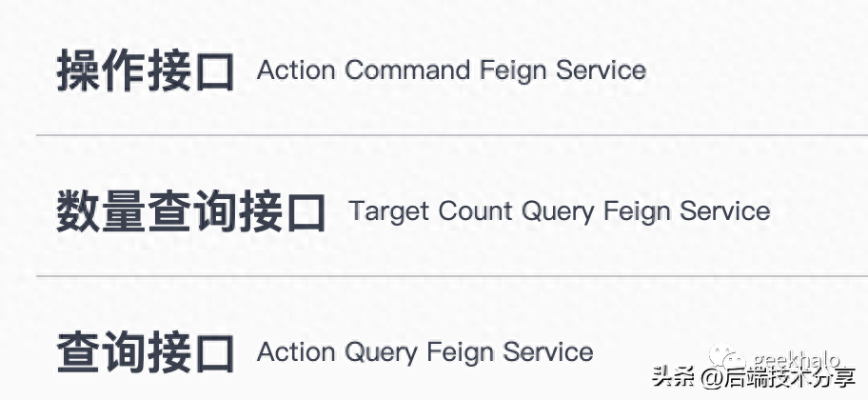Click the divider line below 操作接口
Screen dimensions: 868x400
click(452, 134)
